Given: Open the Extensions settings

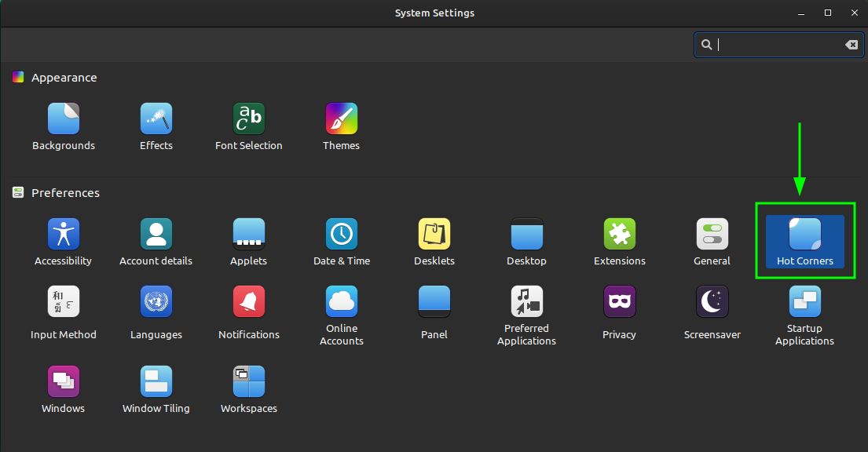Looking at the screenshot, I should [x=619, y=240].
